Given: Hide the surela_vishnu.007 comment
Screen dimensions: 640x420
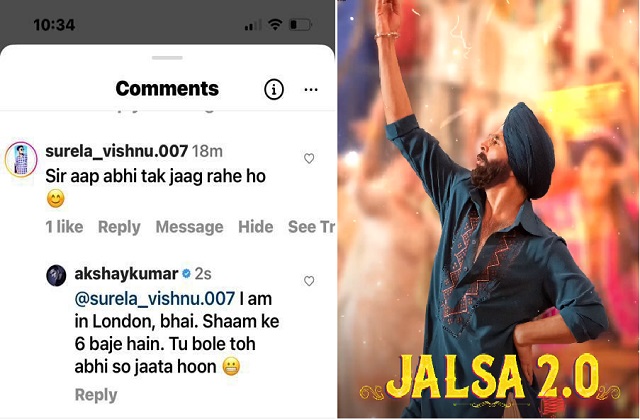Looking at the screenshot, I should [x=256, y=227].
